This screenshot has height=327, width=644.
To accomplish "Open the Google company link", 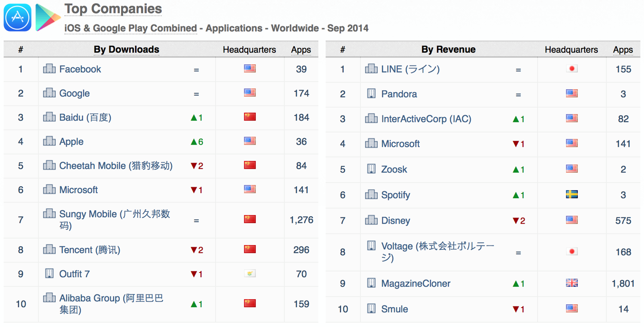I will (75, 94).
